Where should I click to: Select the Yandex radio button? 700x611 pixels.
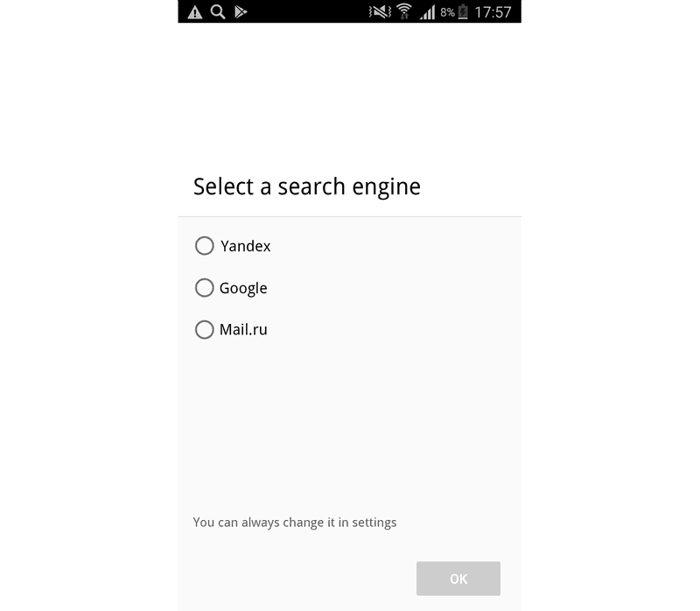(x=205, y=246)
